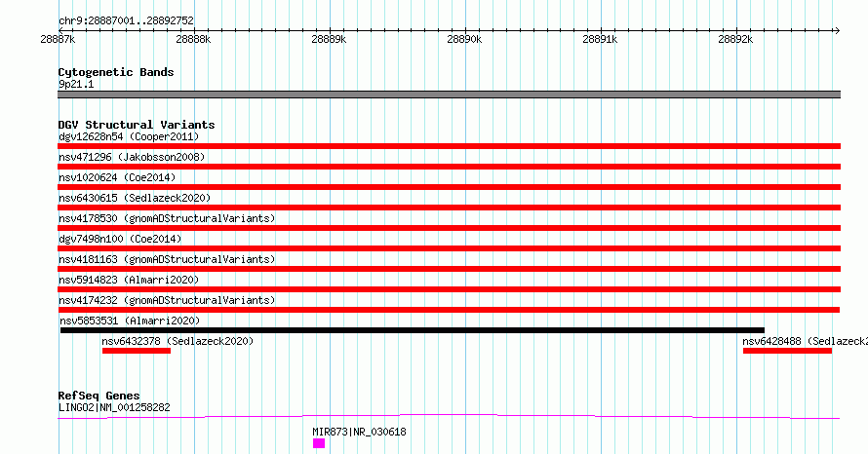868x454 pixels.
Task: Select the nsv471296 (Jakobsson2008) variant label
Action: tap(132, 157)
